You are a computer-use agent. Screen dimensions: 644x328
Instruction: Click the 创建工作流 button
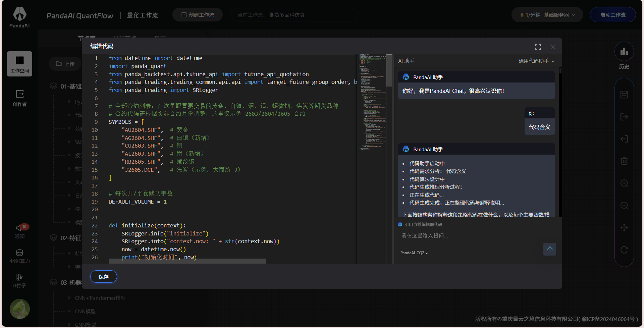click(x=198, y=15)
